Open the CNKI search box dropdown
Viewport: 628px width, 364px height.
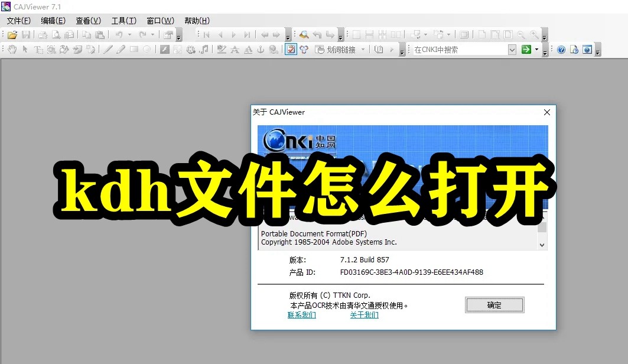point(512,50)
